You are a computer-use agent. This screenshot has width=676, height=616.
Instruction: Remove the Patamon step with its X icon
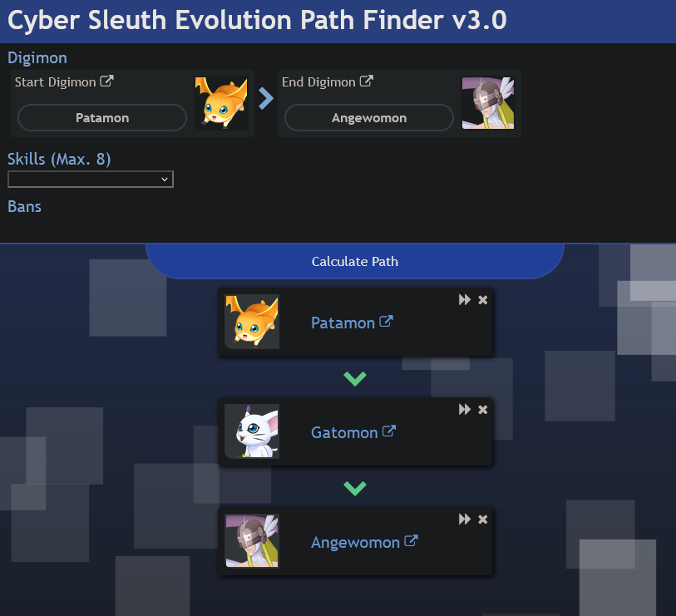pos(483,300)
